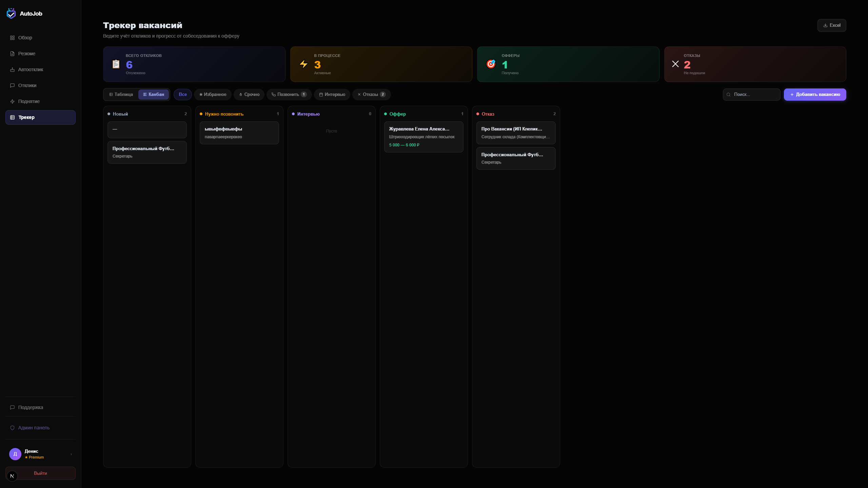Open Админ панель in the sidebar
This screenshot has height=488, width=868.
click(34, 428)
